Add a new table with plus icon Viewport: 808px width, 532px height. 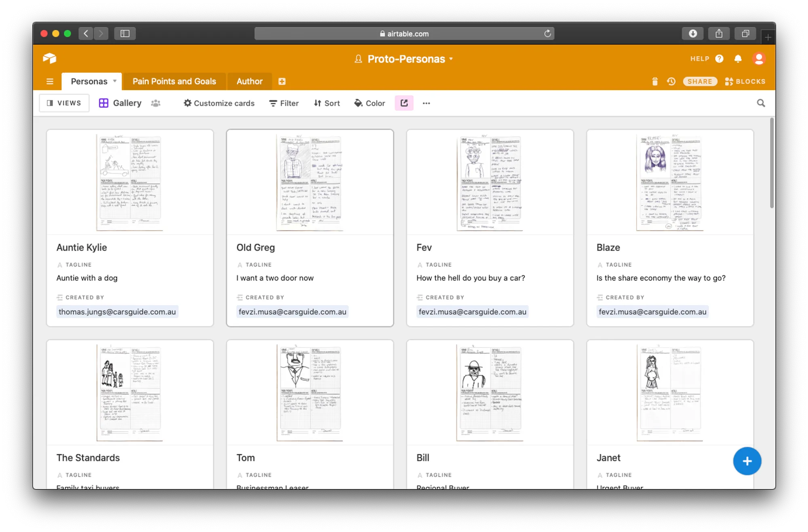coord(282,82)
